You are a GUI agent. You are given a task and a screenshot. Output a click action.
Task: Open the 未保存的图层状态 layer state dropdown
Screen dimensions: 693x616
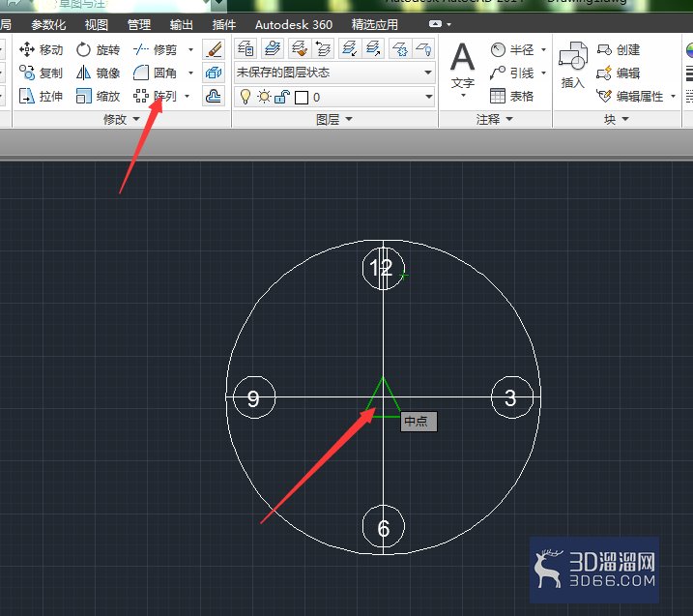coord(334,73)
